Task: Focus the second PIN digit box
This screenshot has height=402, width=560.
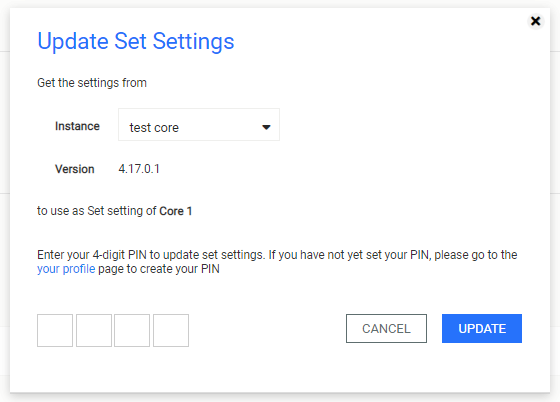Action: 94,330
